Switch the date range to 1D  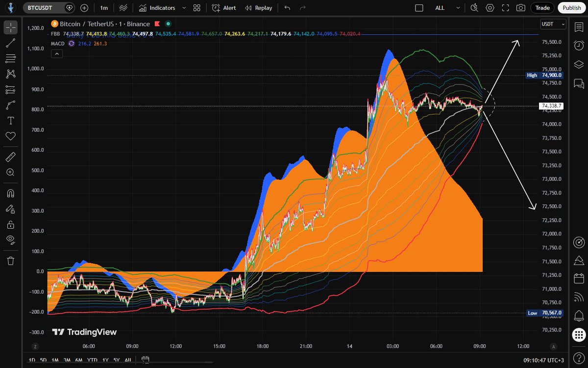[x=32, y=360]
